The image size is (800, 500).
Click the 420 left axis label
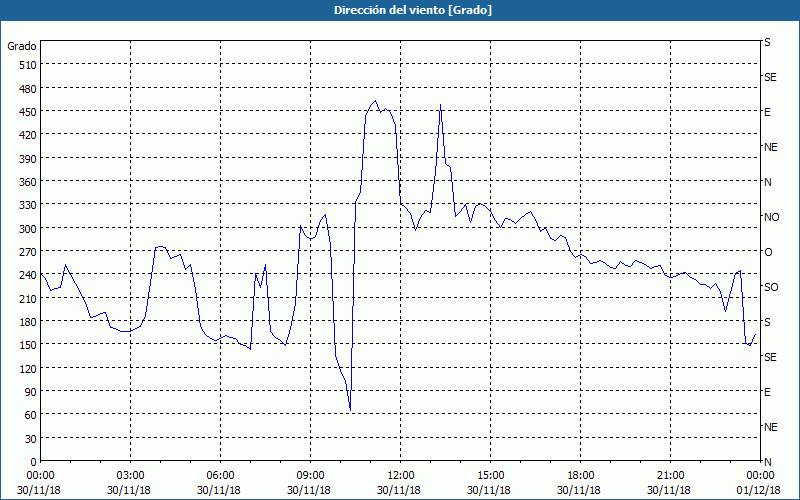point(29,135)
